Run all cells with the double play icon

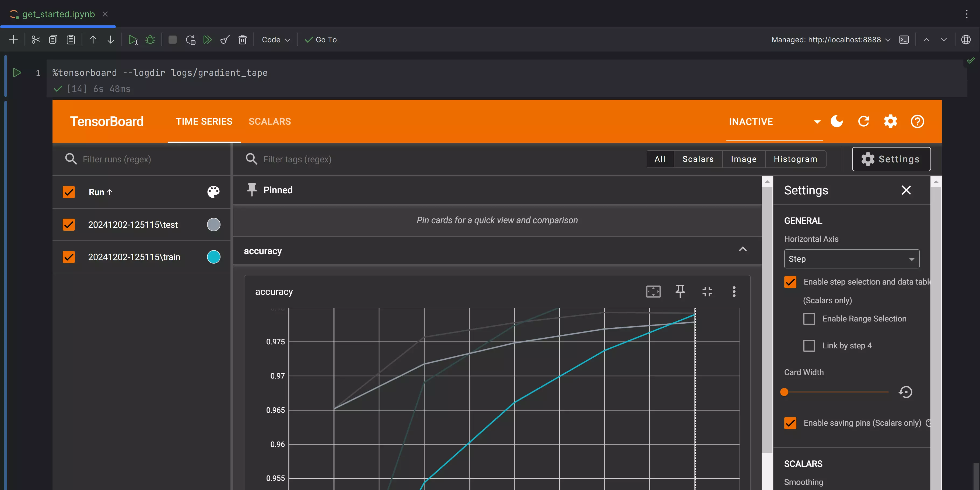click(x=207, y=40)
